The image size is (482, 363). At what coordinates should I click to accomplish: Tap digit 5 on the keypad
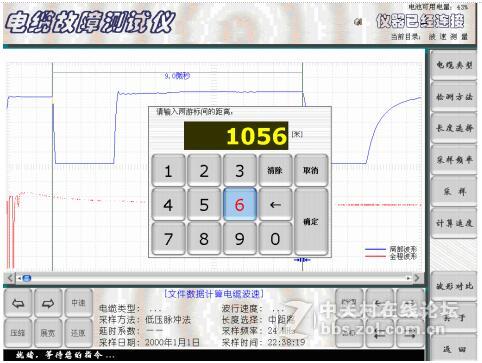204,205
